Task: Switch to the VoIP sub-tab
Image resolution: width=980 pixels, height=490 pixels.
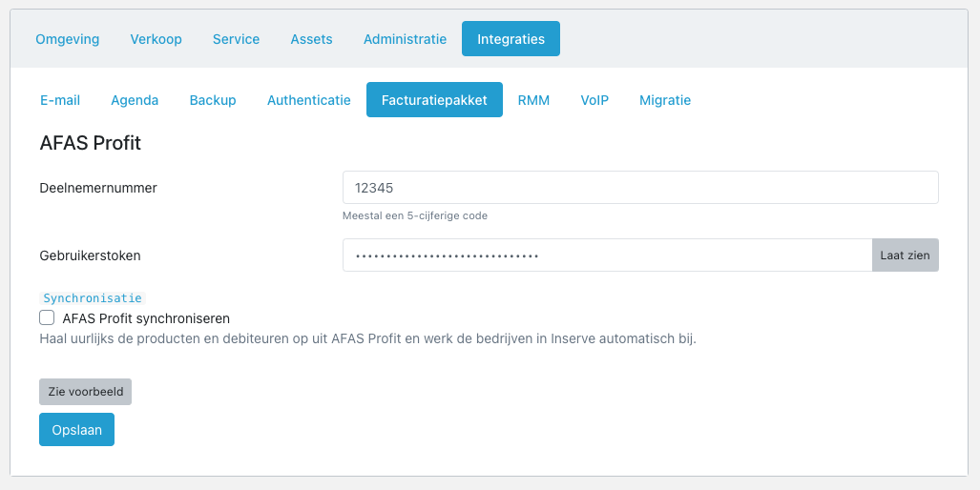Action: pyautogui.click(x=594, y=100)
